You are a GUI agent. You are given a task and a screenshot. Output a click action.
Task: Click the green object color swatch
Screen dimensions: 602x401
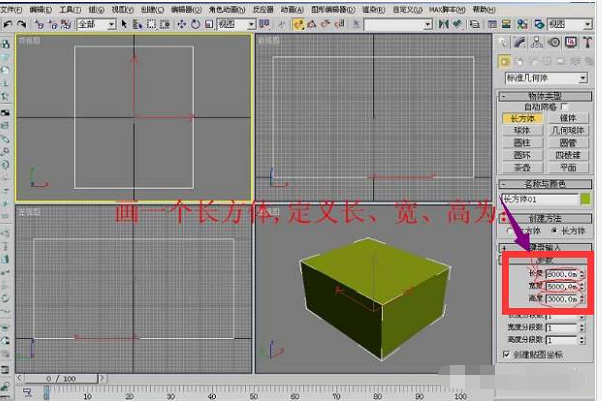tap(585, 199)
